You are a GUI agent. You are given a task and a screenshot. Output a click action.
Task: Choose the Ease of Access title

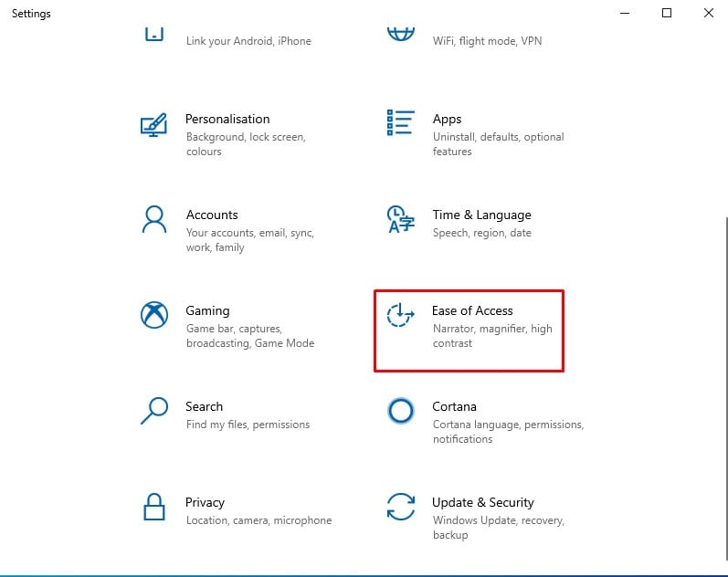(x=472, y=310)
